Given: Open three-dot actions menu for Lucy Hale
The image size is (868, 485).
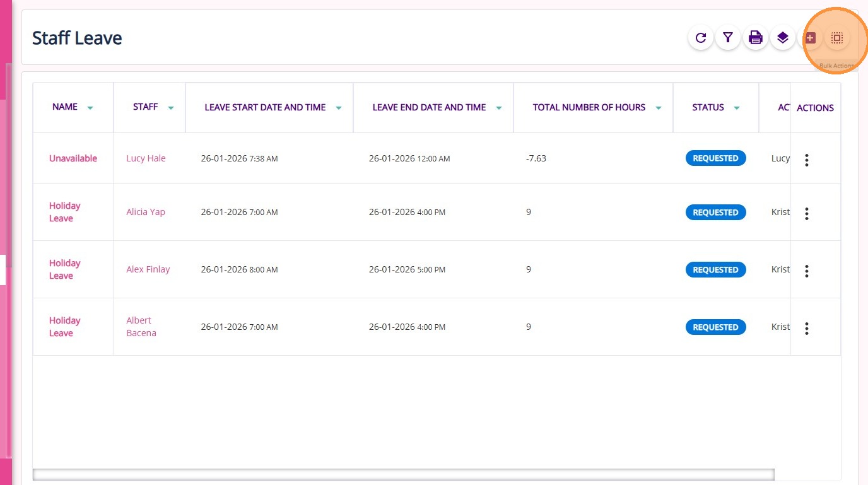Looking at the screenshot, I should pos(807,160).
